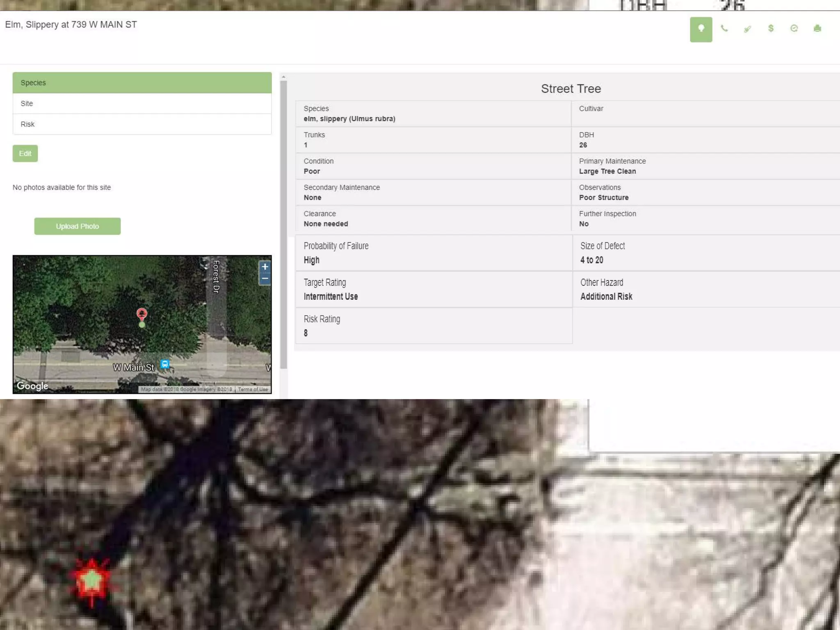Click the printer icon
This screenshot has height=630, width=840.
[817, 28]
